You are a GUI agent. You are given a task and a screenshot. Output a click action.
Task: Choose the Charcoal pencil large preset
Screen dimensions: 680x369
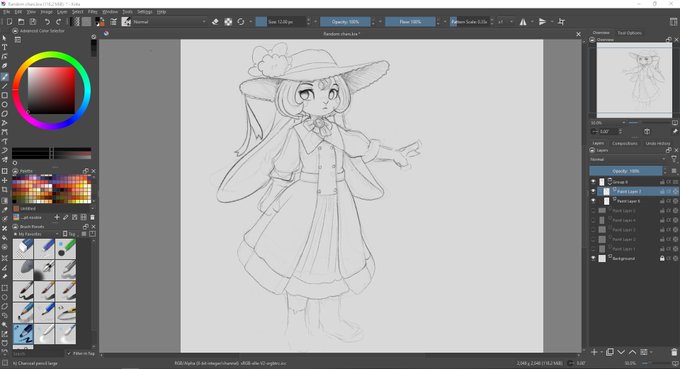23,334
